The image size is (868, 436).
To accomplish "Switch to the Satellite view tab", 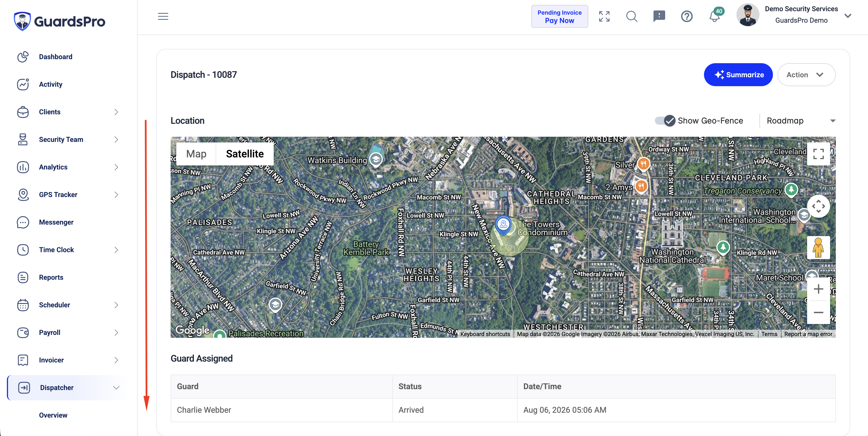I will tap(245, 154).
